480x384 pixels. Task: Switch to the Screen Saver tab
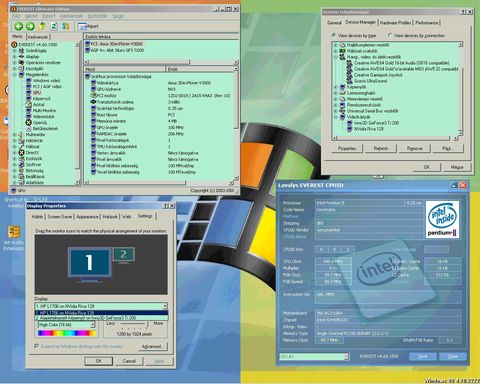point(60,217)
